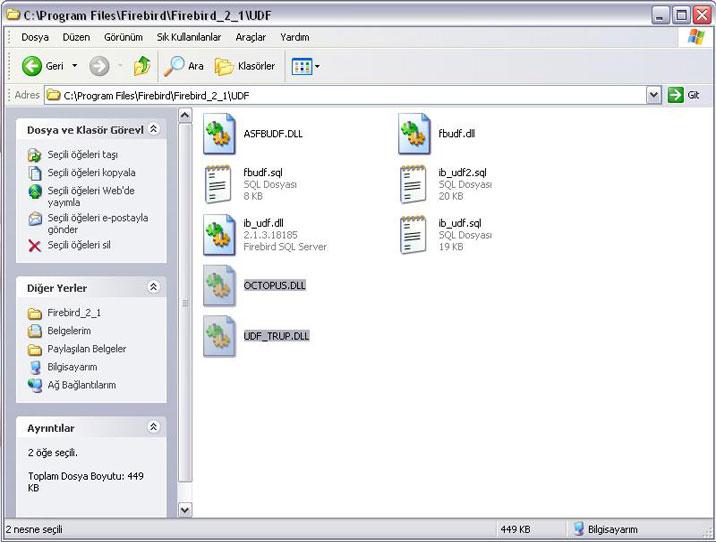Click the views icon in toolbar
This screenshot has width=716, height=542.
pyautogui.click(x=301, y=67)
